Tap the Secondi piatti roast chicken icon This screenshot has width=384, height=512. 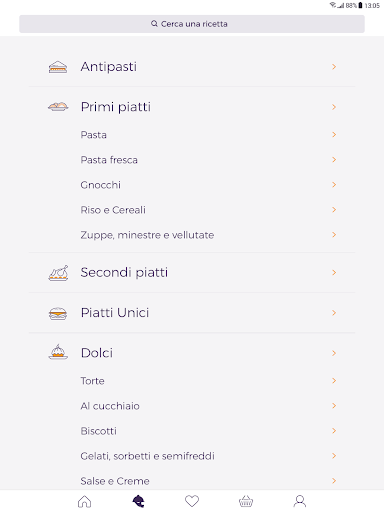pos(58,273)
